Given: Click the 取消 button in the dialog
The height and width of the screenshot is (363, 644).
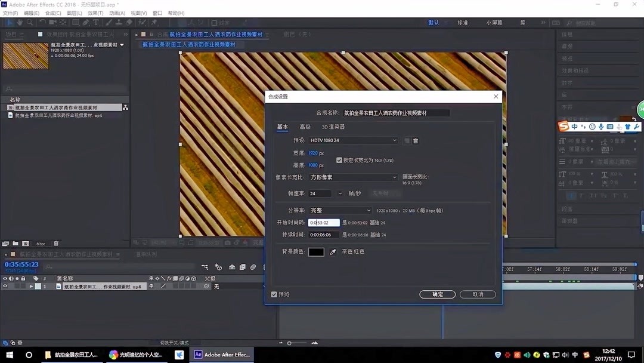Looking at the screenshot, I should tap(477, 294).
